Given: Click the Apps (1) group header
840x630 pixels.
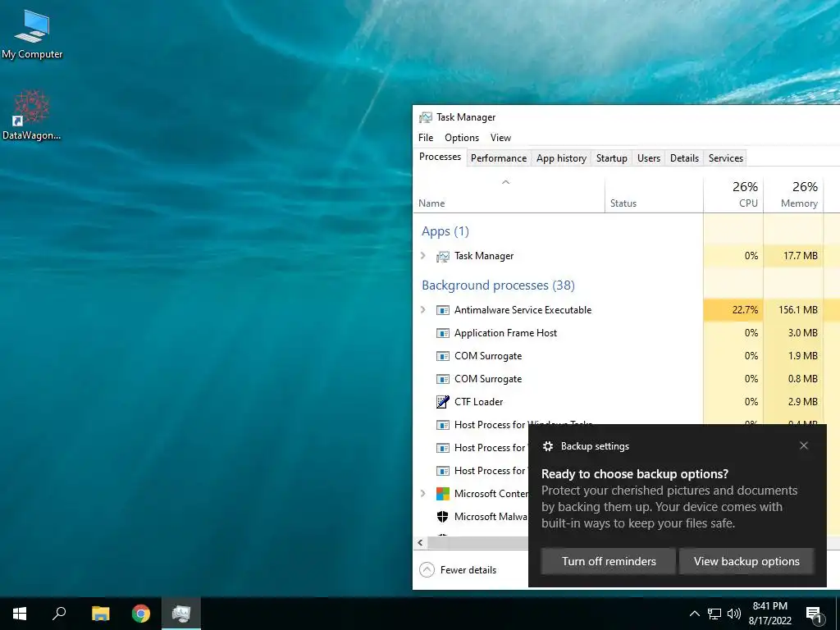Looking at the screenshot, I should coord(445,231).
